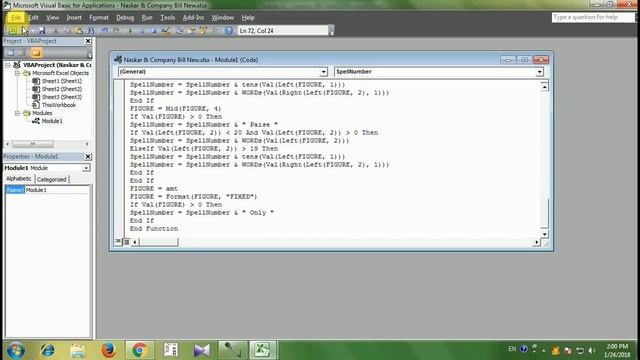Viewport: 640px width, 360px height.
Task: Click the Excel taskbar button
Action: click(x=262, y=350)
